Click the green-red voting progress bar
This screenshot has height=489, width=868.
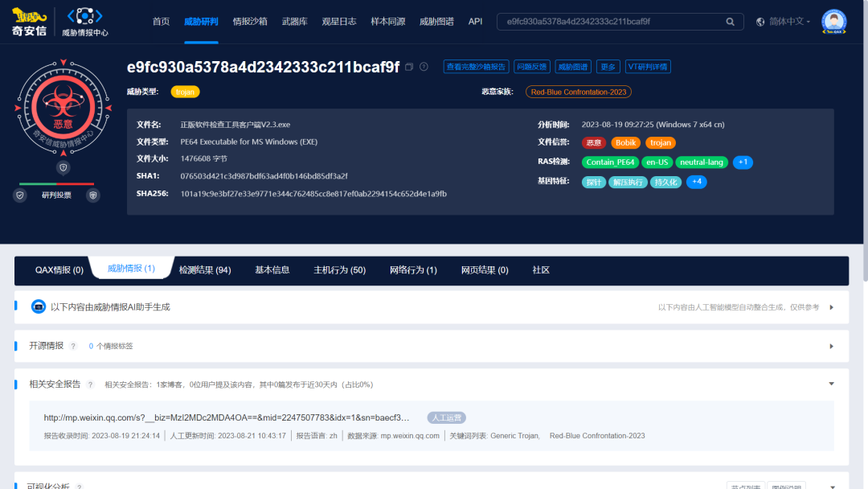coord(56,183)
